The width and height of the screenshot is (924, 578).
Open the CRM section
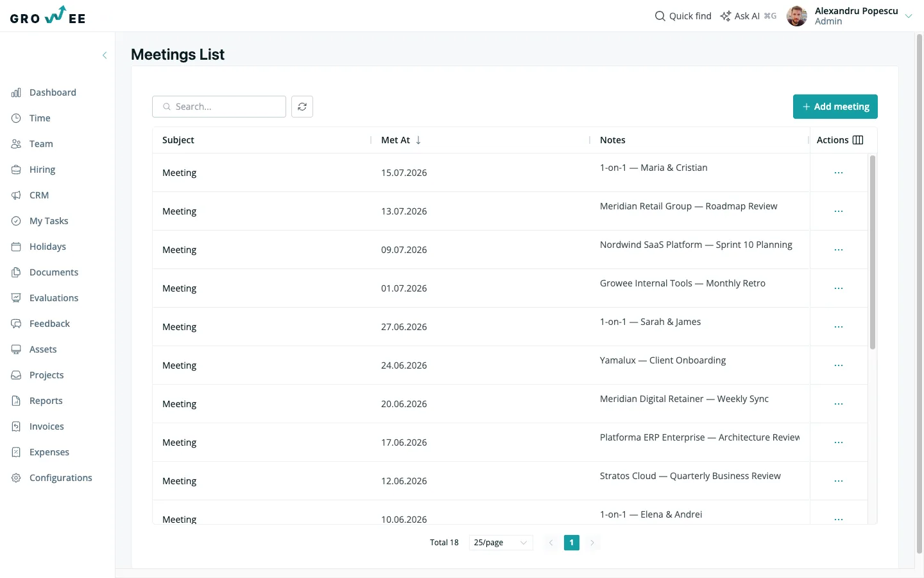39,195
